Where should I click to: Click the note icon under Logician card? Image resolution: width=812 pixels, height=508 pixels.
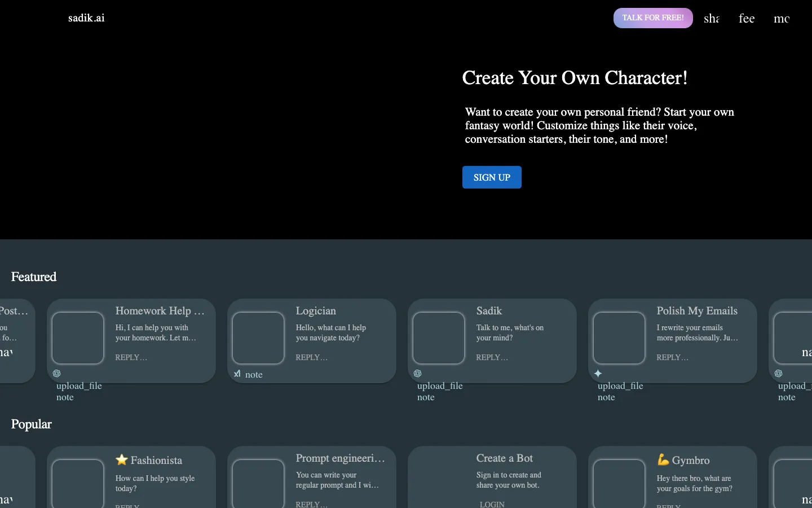coord(254,375)
